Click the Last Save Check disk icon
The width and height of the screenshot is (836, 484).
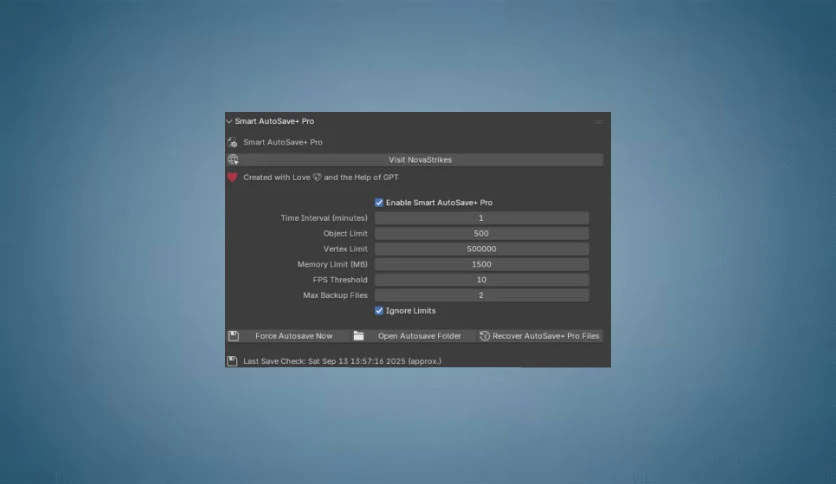tap(232, 361)
